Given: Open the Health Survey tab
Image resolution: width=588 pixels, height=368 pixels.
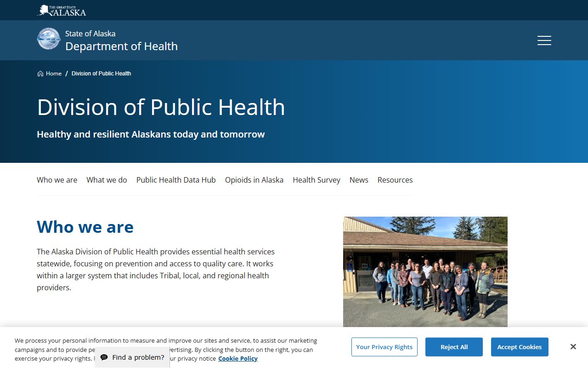Looking at the screenshot, I should (x=317, y=180).
